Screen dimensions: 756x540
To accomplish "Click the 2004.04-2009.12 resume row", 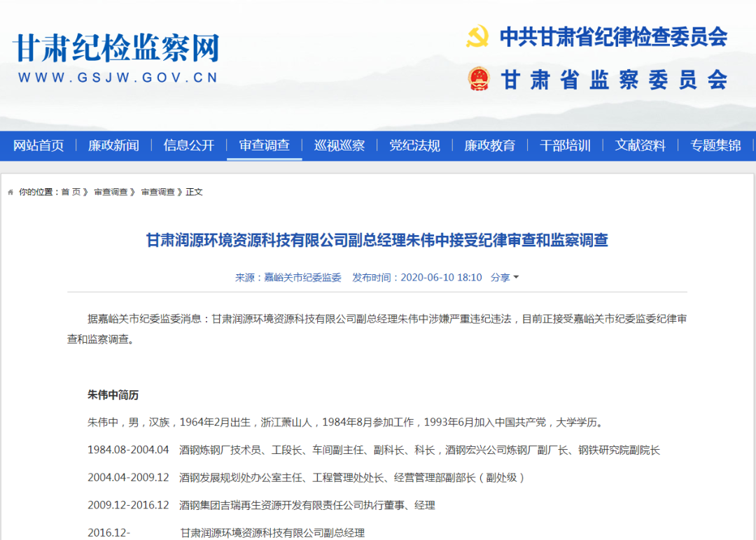I will pyautogui.click(x=306, y=477).
